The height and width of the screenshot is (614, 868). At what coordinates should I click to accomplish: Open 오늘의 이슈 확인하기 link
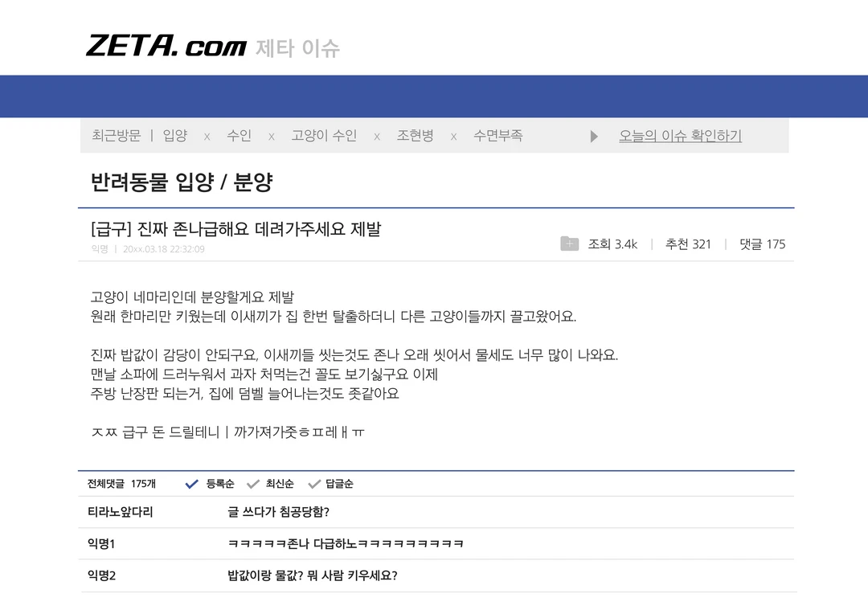680,137
